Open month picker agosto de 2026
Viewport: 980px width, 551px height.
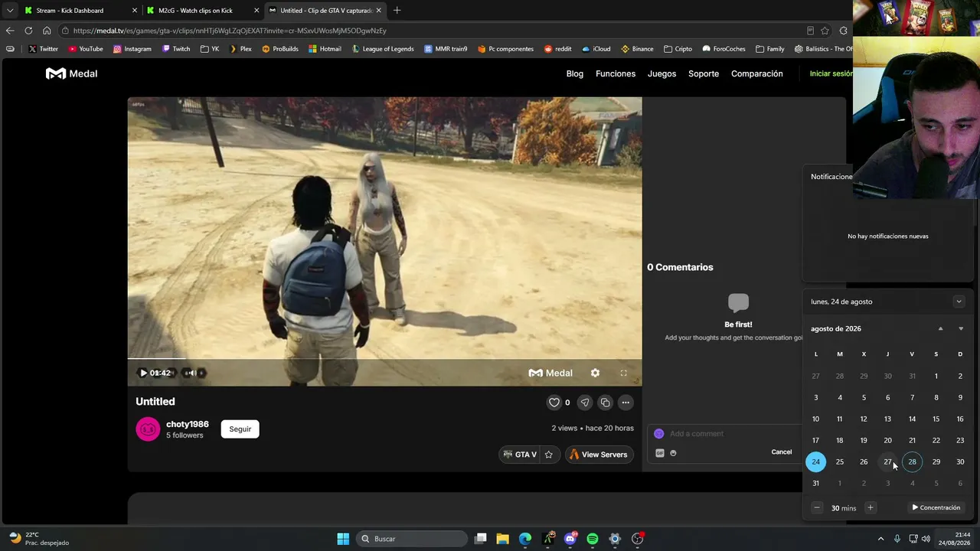836,329
